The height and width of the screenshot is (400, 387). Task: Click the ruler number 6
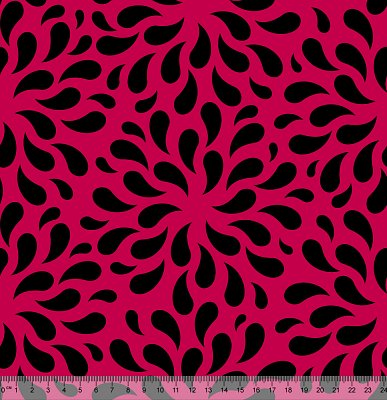(96, 390)
